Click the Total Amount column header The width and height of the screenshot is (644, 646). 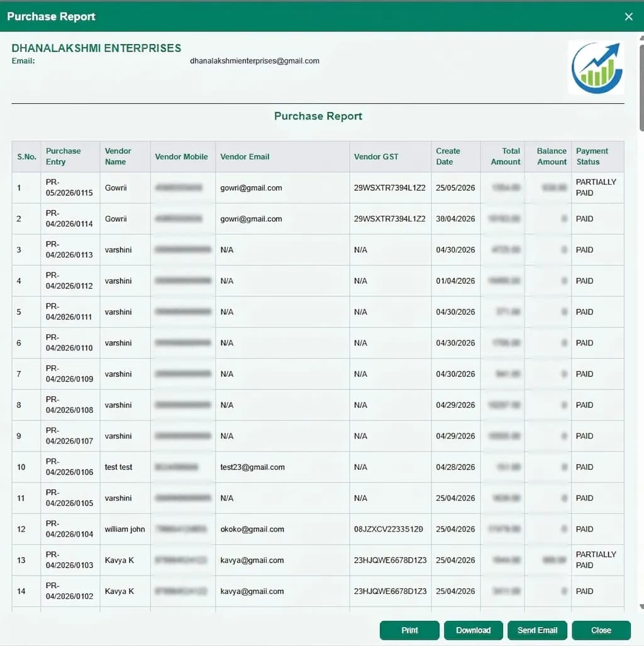tap(502, 157)
